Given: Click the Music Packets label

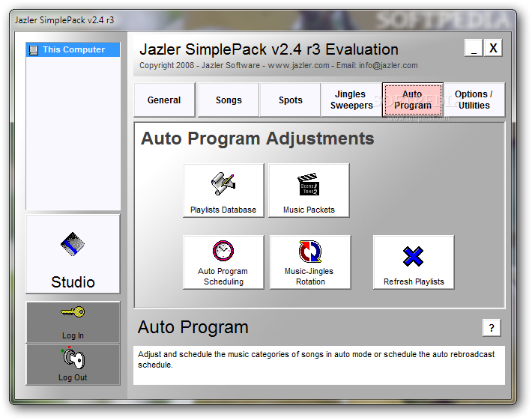Looking at the screenshot, I should coord(309,210).
